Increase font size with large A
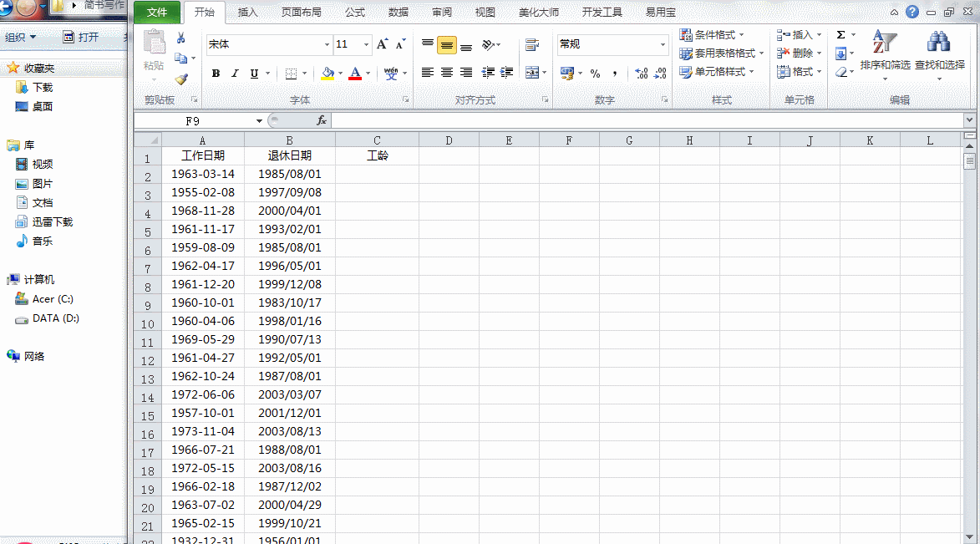The width and height of the screenshot is (980, 544). [x=382, y=43]
